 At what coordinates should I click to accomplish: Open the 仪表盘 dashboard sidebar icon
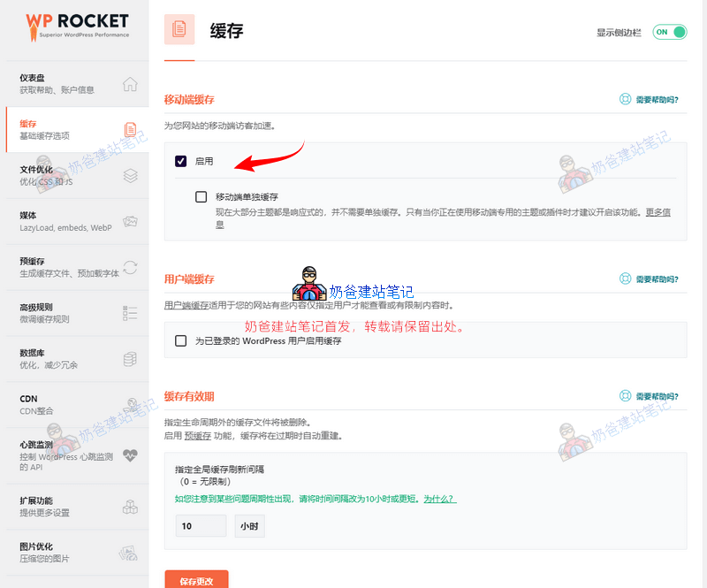[x=130, y=83]
